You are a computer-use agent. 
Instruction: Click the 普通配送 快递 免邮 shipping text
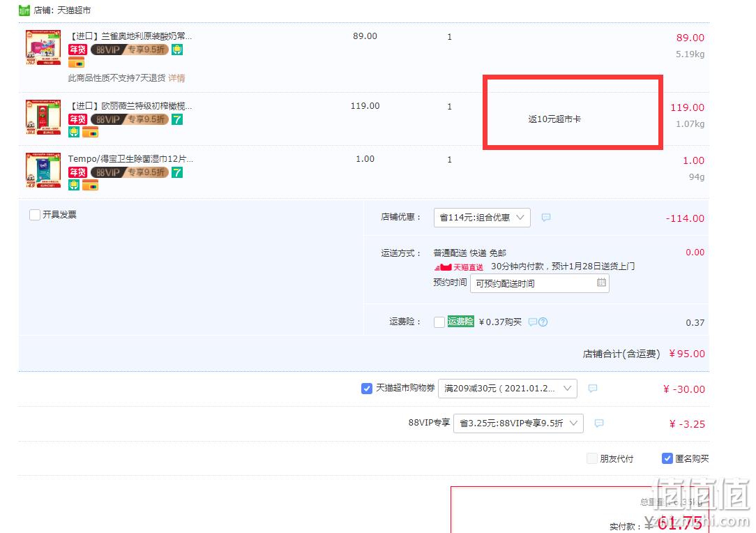click(469, 253)
